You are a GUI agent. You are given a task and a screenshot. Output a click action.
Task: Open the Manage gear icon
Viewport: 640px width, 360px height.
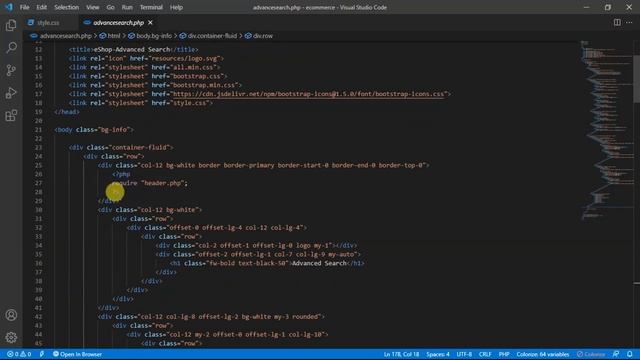coord(11,337)
